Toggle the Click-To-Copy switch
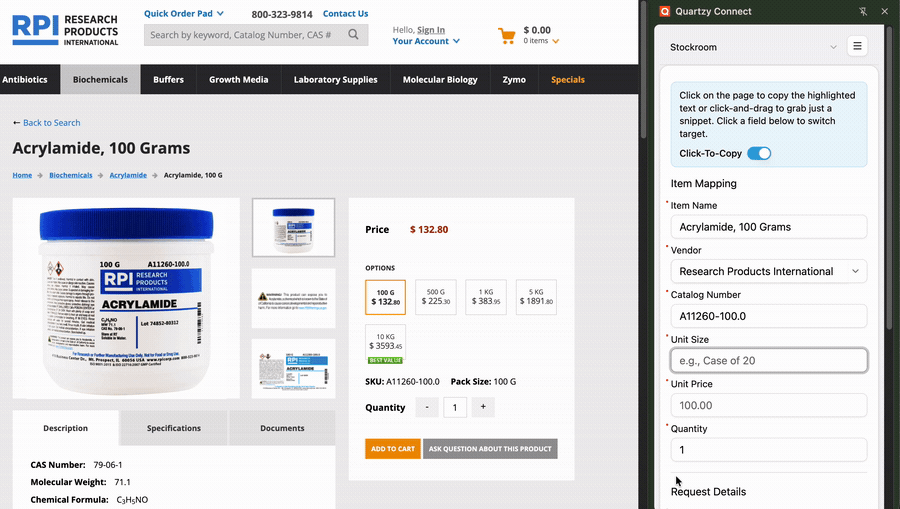This screenshot has width=900, height=509. [x=759, y=153]
